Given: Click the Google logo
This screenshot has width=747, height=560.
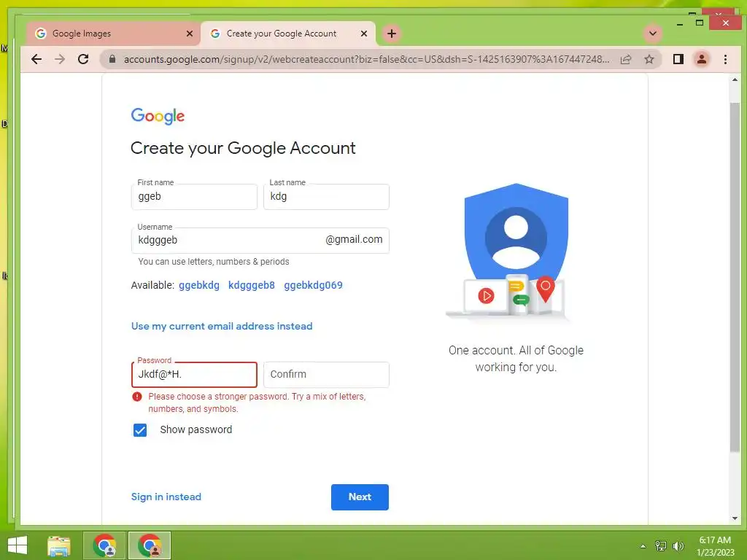Looking at the screenshot, I should click(158, 116).
